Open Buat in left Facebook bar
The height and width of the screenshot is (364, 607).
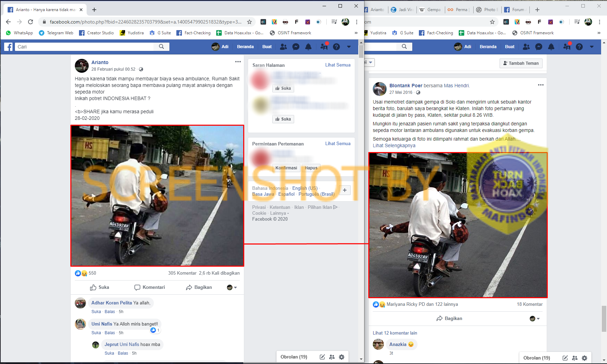pyautogui.click(x=267, y=47)
